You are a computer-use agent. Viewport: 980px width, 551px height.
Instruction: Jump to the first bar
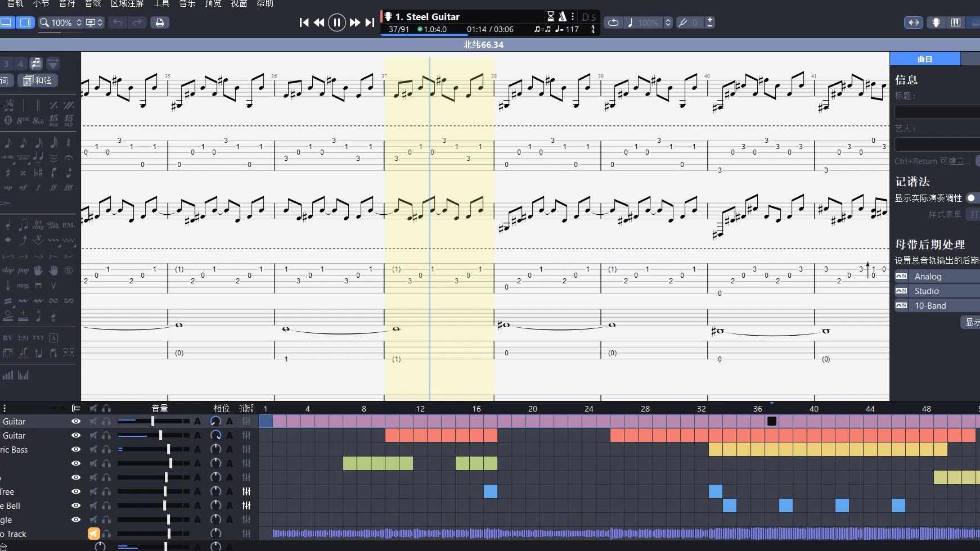[x=304, y=22]
